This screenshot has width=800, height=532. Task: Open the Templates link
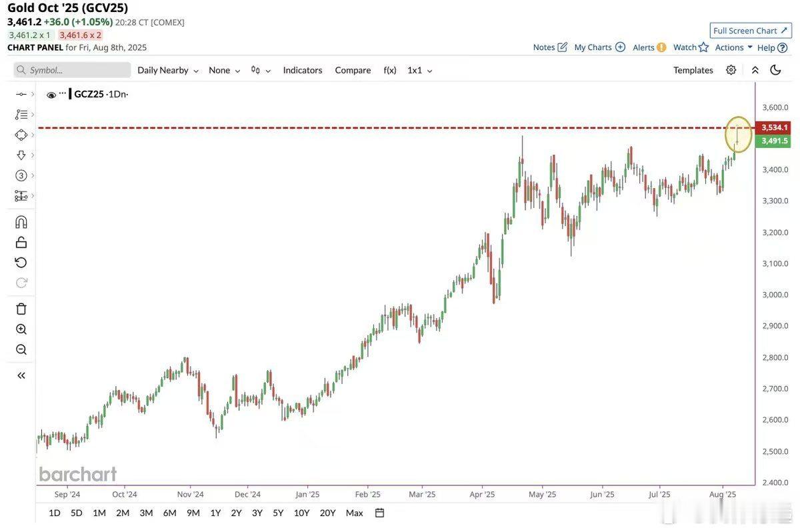point(693,70)
